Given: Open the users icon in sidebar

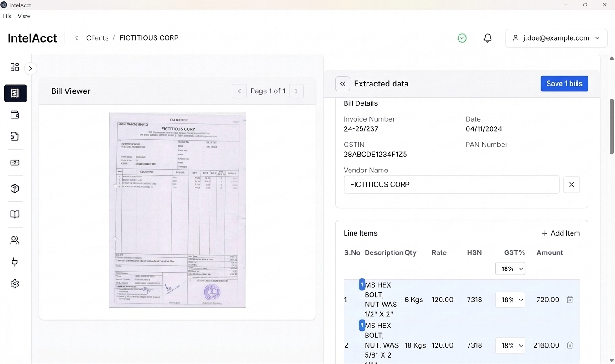Looking at the screenshot, I should pos(15,241).
